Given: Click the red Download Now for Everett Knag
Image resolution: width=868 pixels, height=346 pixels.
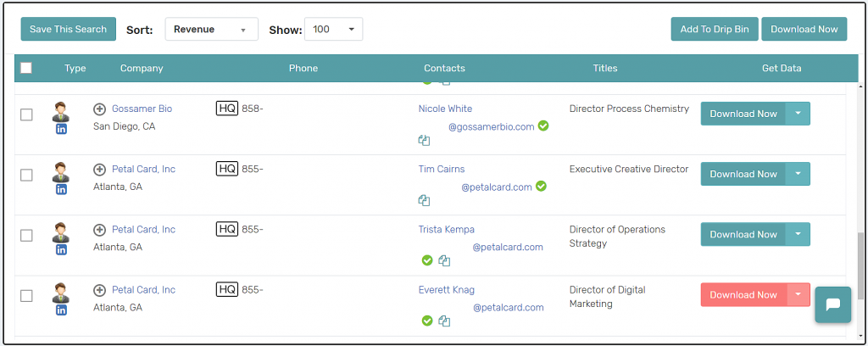Looking at the screenshot, I should click(x=743, y=295).
